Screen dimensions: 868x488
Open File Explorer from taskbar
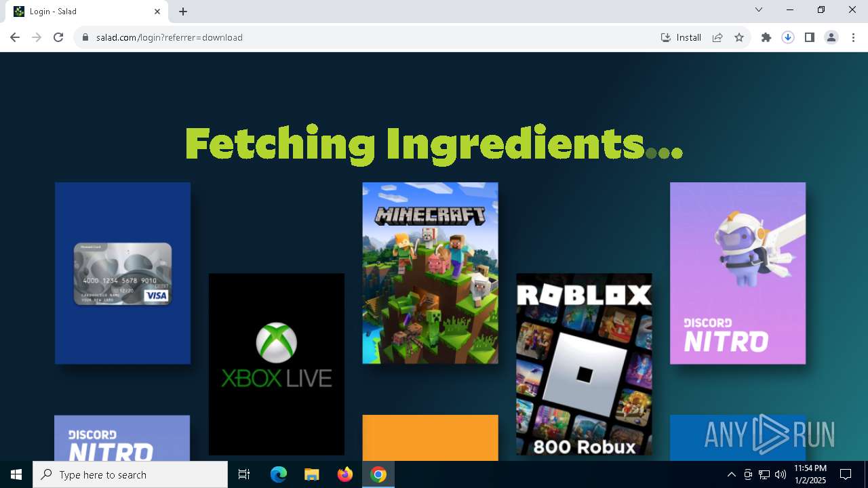pos(312,474)
